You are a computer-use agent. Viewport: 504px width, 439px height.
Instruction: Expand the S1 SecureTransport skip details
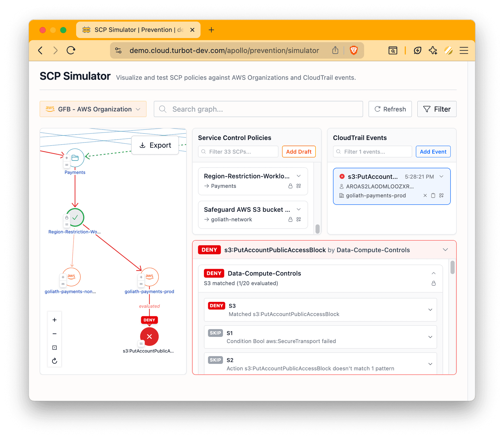[x=430, y=337]
